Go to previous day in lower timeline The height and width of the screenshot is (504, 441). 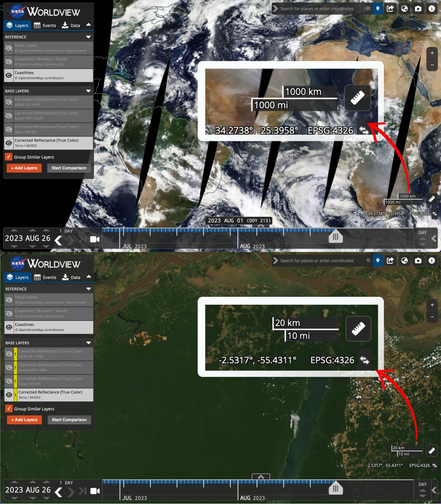58,492
